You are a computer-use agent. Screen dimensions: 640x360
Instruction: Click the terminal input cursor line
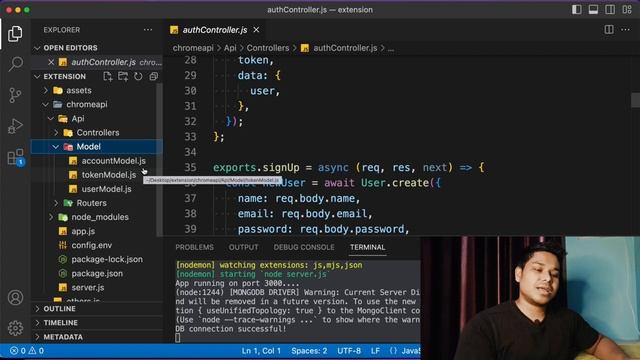178,338
